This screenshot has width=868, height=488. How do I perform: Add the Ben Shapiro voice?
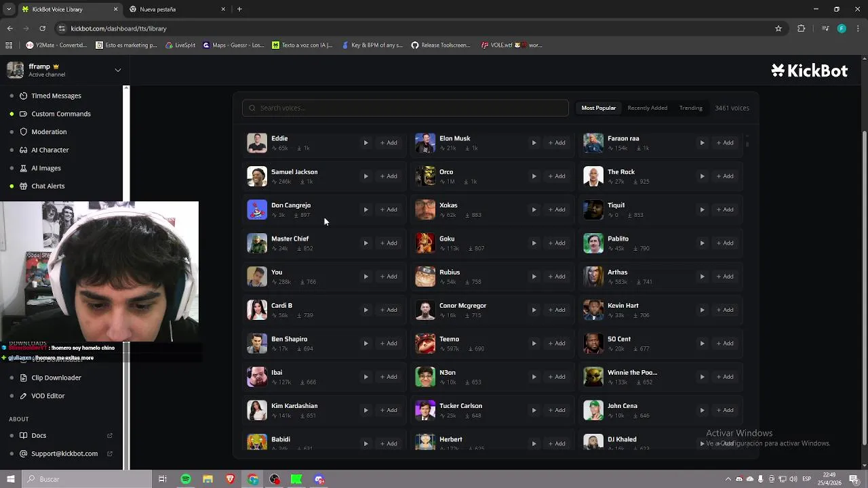click(x=389, y=344)
